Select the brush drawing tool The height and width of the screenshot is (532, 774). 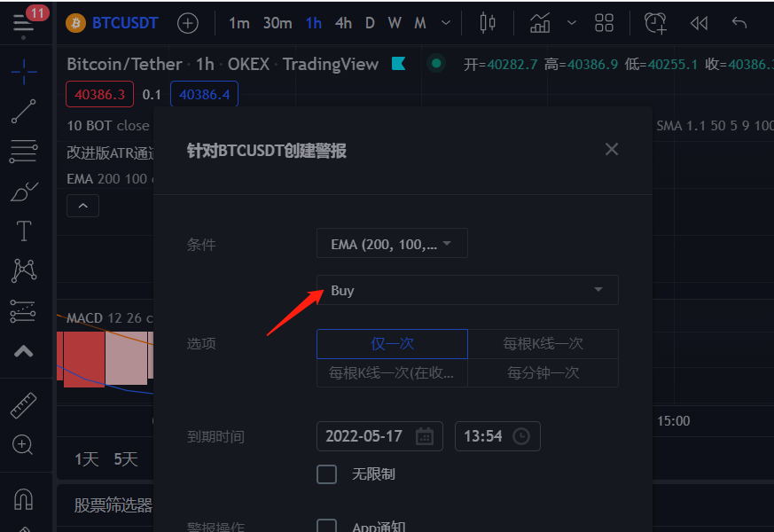[x=24, y=192]
